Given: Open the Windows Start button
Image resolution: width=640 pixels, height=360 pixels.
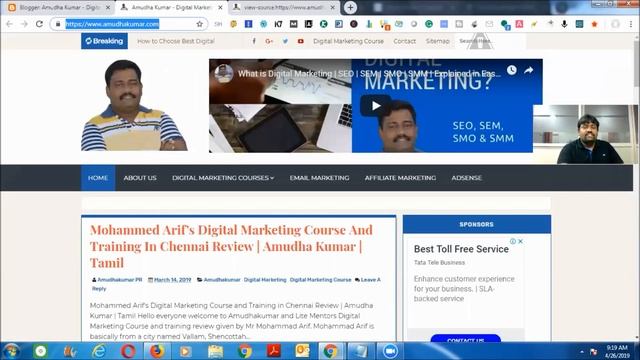Looking at the screenshot, I should 11,351.
